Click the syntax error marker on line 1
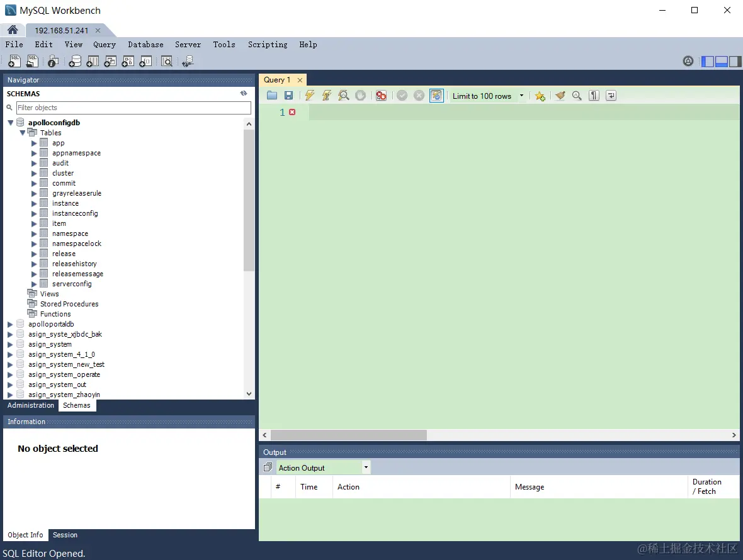 point(292,112)
